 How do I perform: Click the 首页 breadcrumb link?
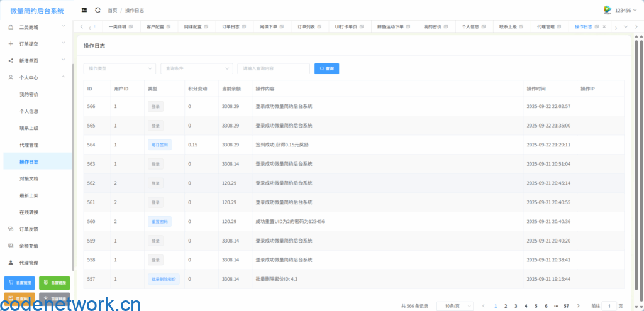(112, 11)
